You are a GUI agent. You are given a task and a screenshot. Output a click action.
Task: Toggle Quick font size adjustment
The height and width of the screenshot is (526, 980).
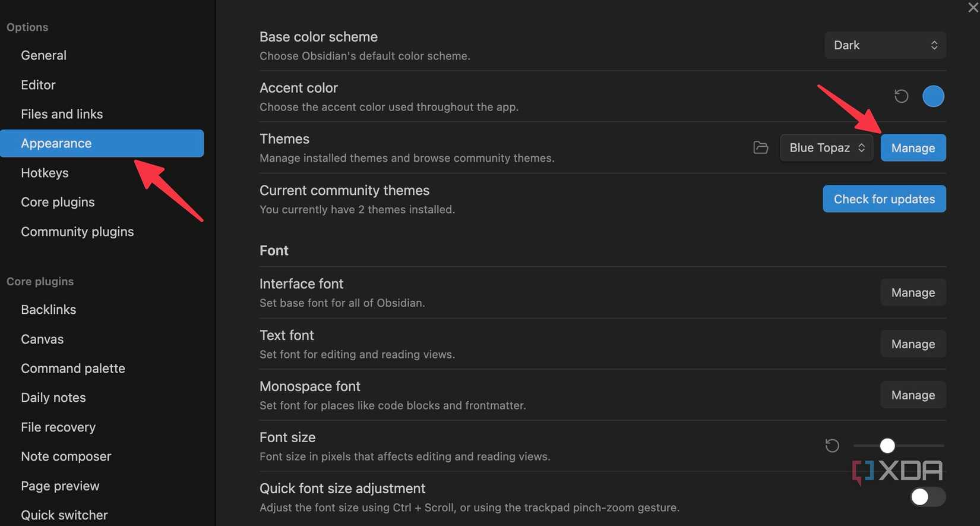click(x=927, y=497)
